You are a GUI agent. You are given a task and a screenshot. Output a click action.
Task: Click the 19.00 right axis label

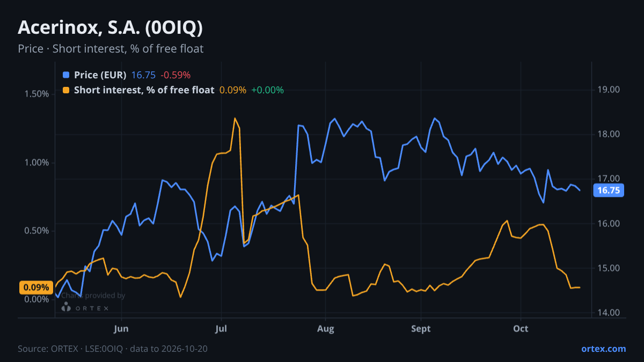609,90
